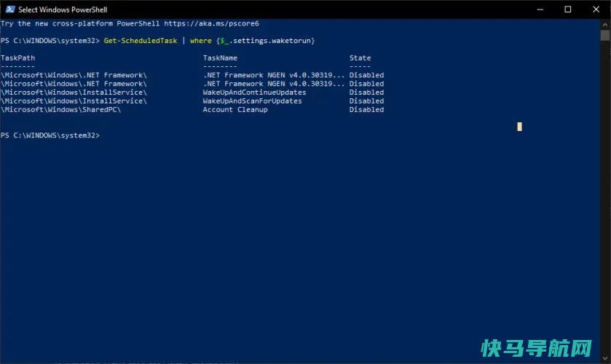Click the 'Get-ScheduledTask' command text
Viewport: 611px width, 364px height.
pyautogui.click(x=141, y=41)
